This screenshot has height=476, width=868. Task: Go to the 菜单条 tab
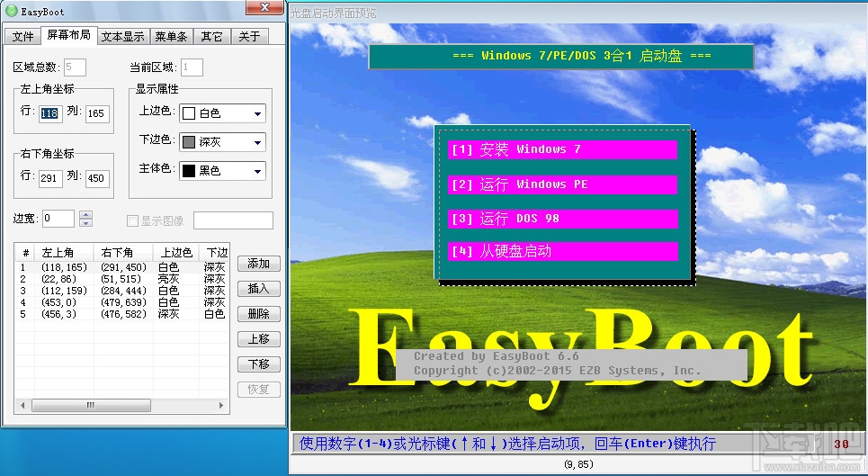coord(171,36)
